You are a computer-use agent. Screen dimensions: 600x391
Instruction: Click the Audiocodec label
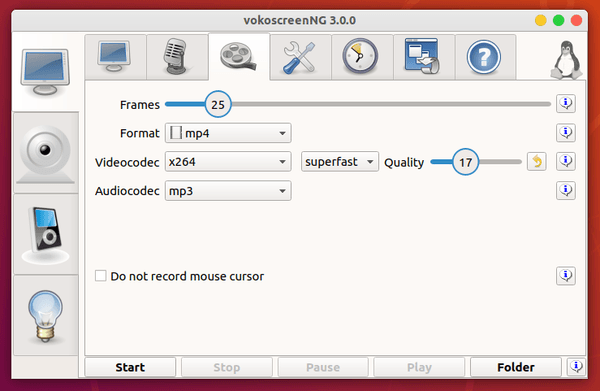(x=127, y=191)
